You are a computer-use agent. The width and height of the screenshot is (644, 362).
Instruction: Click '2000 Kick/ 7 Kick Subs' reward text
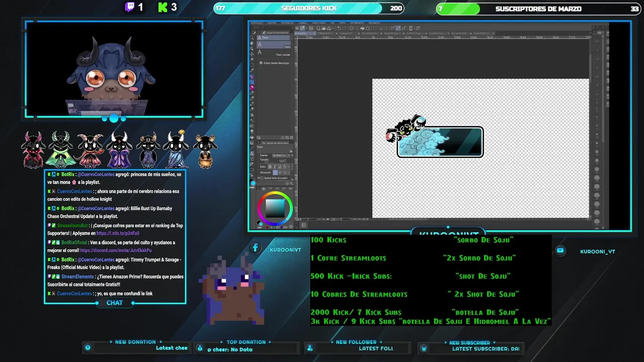[356, 312]
